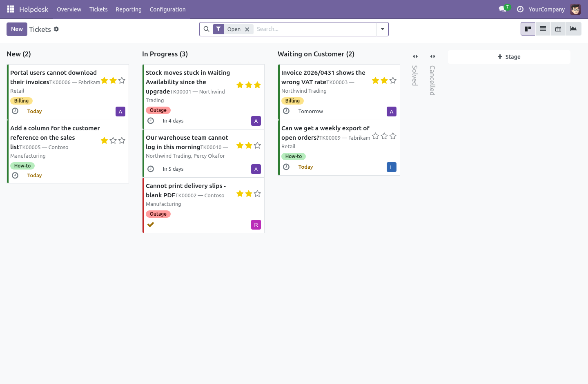Set third priority star on Portal users ticket
This screenshot has height=384, width=588.
tap(122, 80)
